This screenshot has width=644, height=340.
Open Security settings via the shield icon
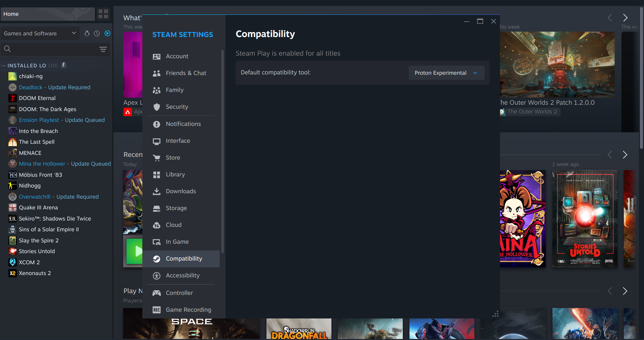point(156,107)
